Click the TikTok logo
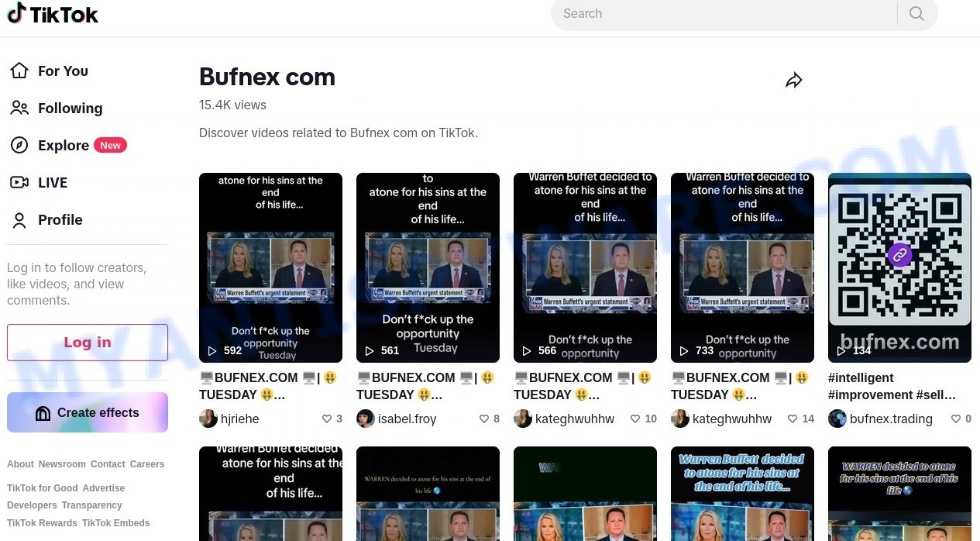This screenshot has width=980, height=541. (x=53, y=14)
